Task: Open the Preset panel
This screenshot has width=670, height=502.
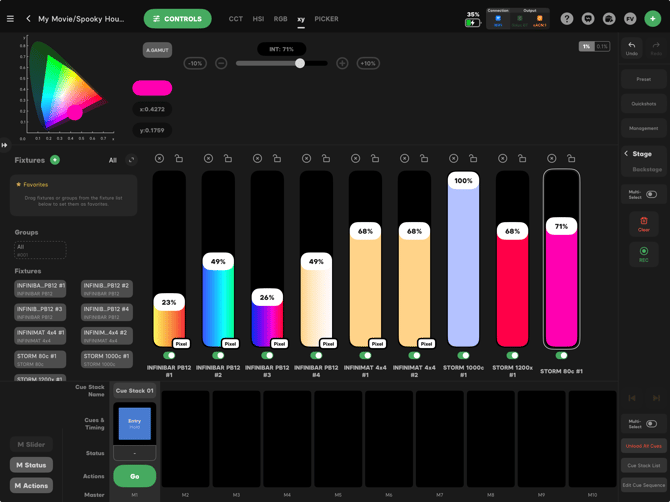Action: 644,79
